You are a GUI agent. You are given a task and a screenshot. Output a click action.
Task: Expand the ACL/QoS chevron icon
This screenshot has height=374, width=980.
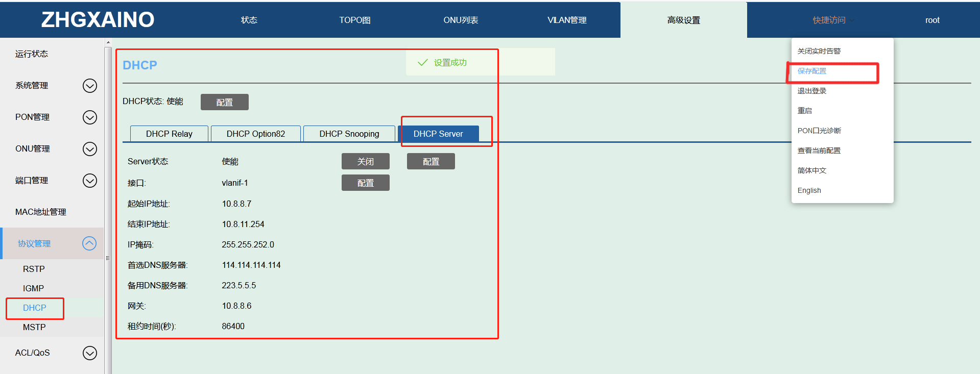click(90, 353)
